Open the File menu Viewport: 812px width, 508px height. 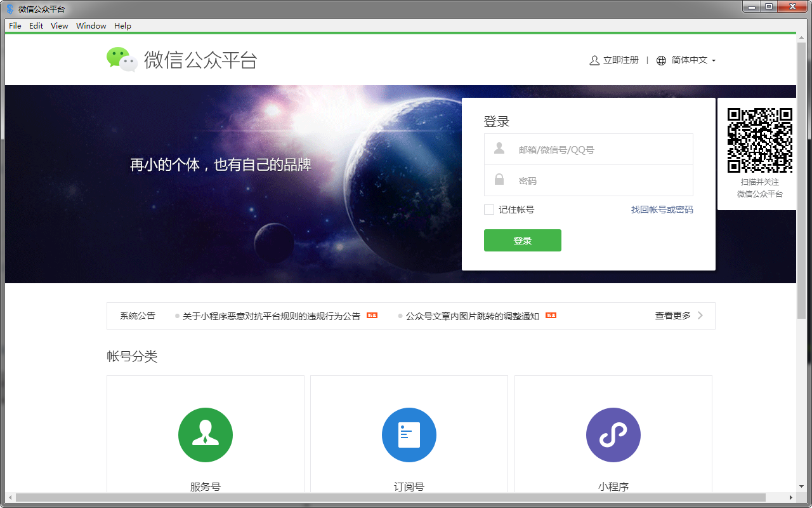[x=15, y=26]
